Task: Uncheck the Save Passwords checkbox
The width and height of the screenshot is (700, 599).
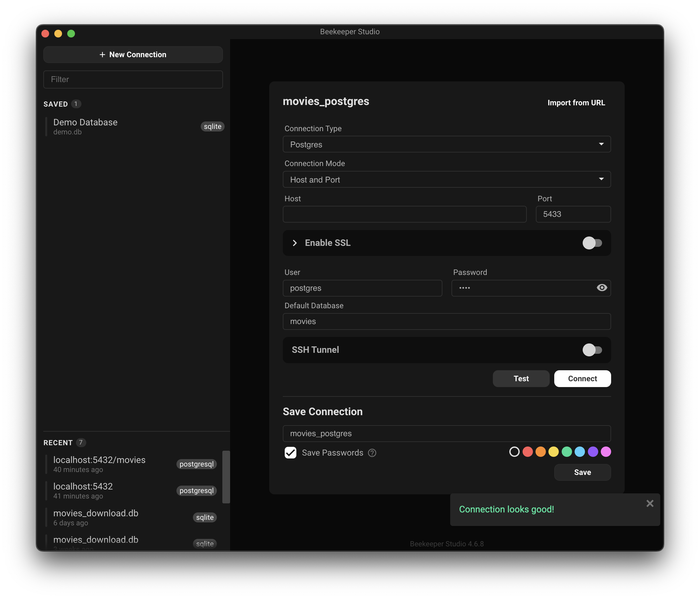Action: click(291, 453)
